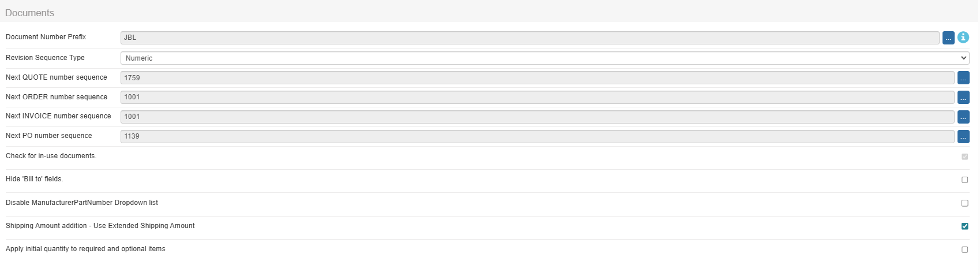The height and width of the screenshot is (276, 980).
Task: Click the Revision Sequence Type label
Action: click(x=45, y=58)
